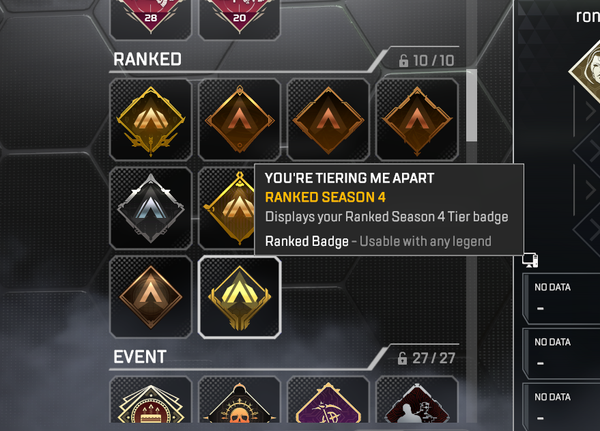This screenshot has width=600, height=431.
Task: Select the level 20 crimson badge
Action: 240,19
